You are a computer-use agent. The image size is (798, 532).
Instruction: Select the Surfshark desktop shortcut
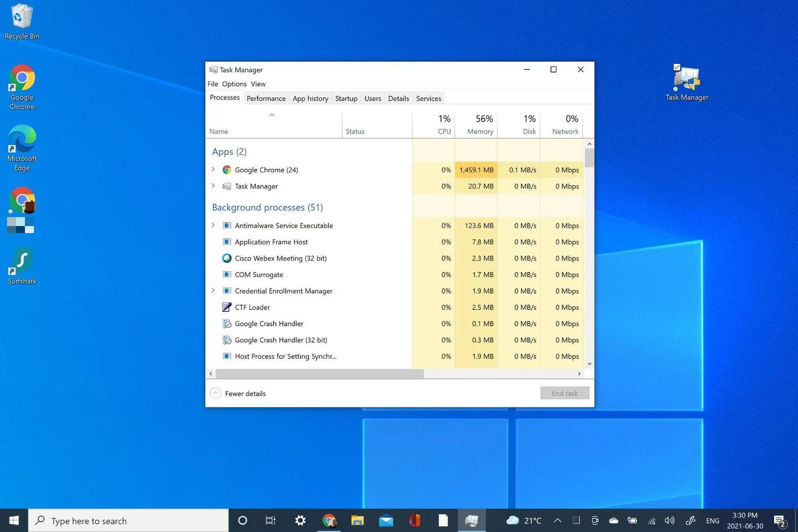click(x=22, y=266)
